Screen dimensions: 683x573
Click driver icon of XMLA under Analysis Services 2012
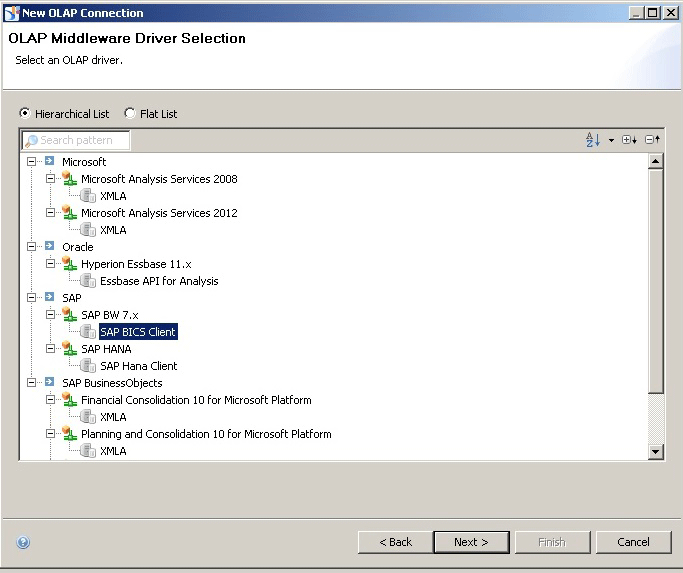pos(88,230)
